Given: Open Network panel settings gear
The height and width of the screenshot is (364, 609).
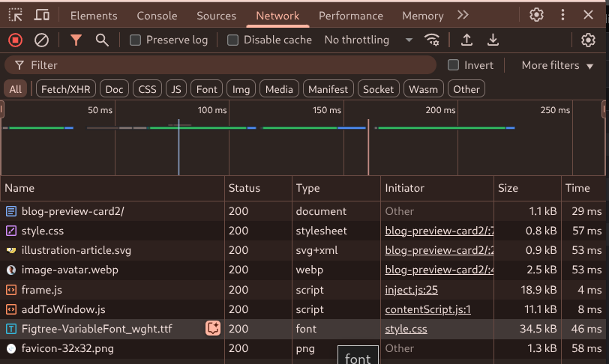Looking at the screenshot, I should coord(588,40).
